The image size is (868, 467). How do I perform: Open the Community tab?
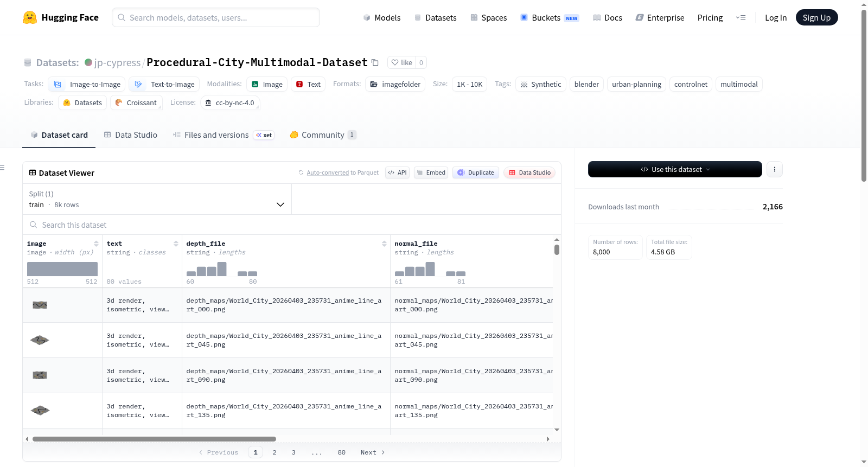pyautogui.click(x=323, y=135)
